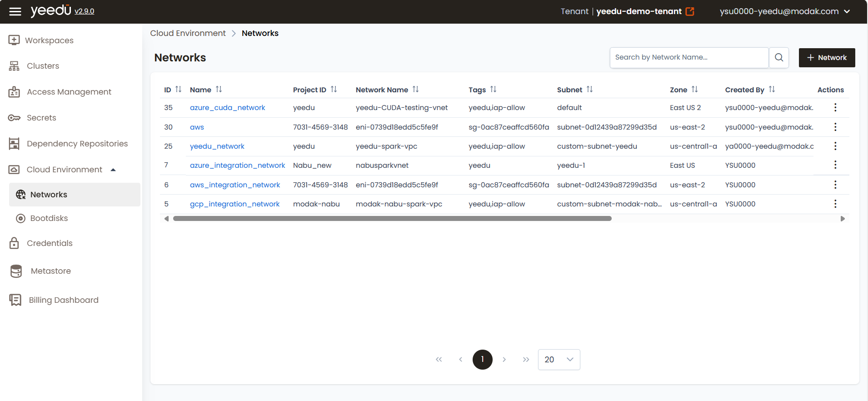Sort by Created By column arrows
The width and height of the screenshot is (868, 401).
pyautogui.click(x=772, y=90)
